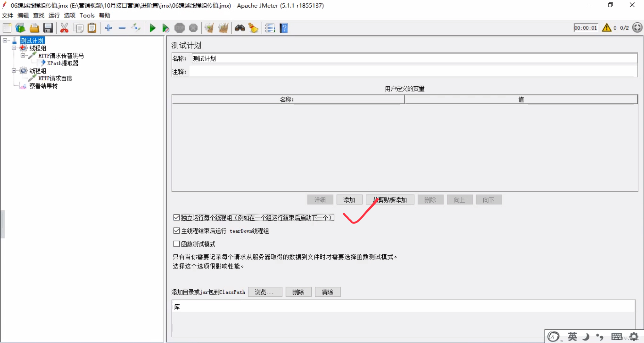Click the 库 classpath list header
This screenshot has width=644, height=343.
(x=404, y=307)
